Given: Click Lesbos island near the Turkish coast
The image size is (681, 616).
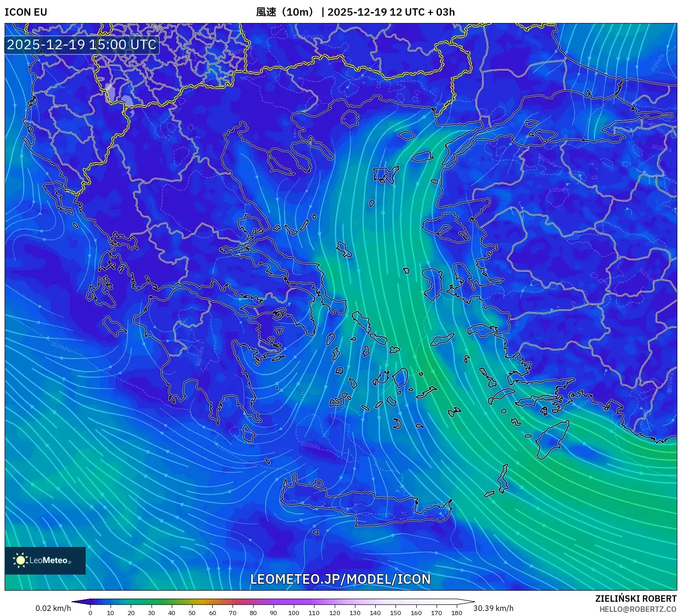Looking at the screenshot, I should point(444,229).
